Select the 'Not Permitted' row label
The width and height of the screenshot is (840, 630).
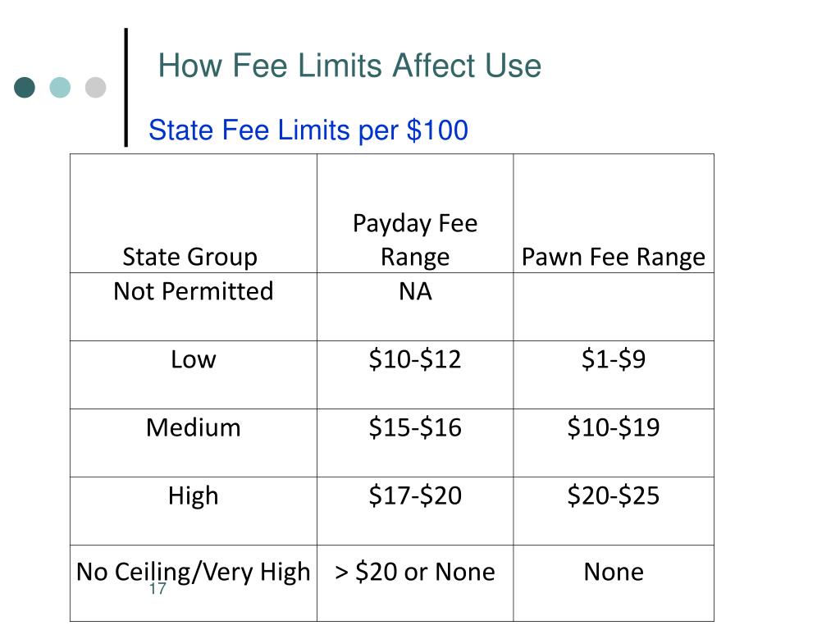194,307
